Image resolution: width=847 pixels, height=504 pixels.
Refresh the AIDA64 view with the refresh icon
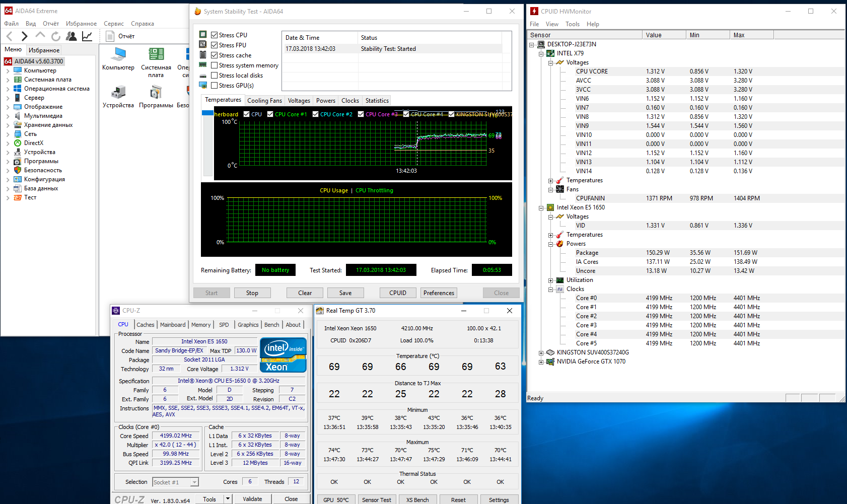(56, 36)
